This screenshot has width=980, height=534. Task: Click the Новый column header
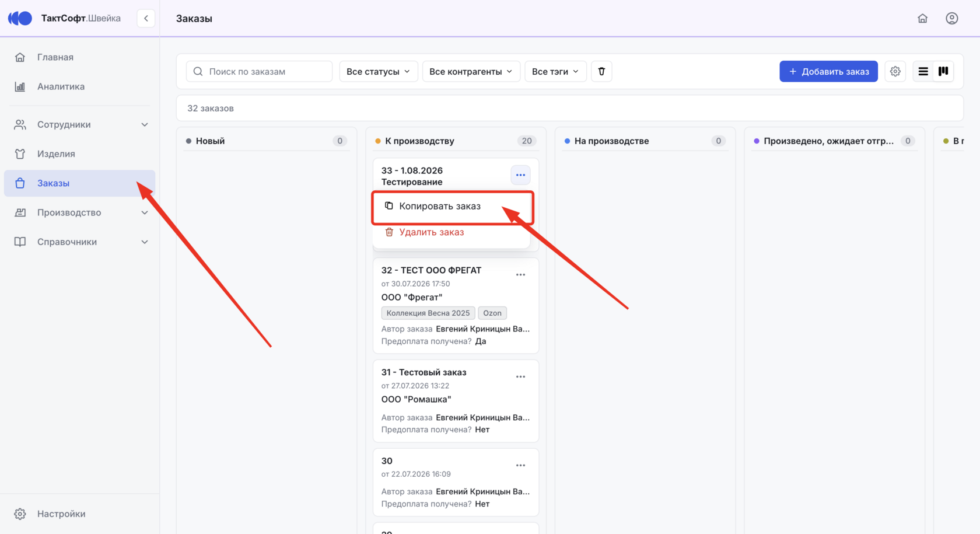[266, 141]
